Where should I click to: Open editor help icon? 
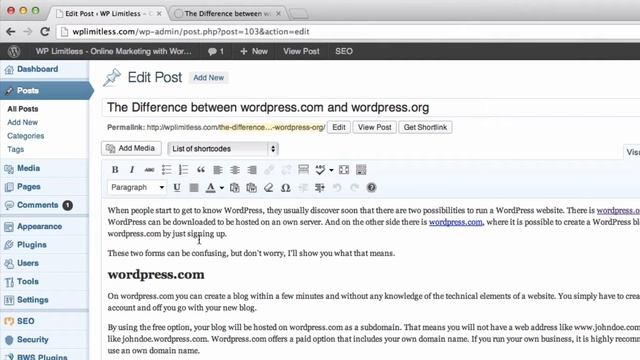click(371, 187)
